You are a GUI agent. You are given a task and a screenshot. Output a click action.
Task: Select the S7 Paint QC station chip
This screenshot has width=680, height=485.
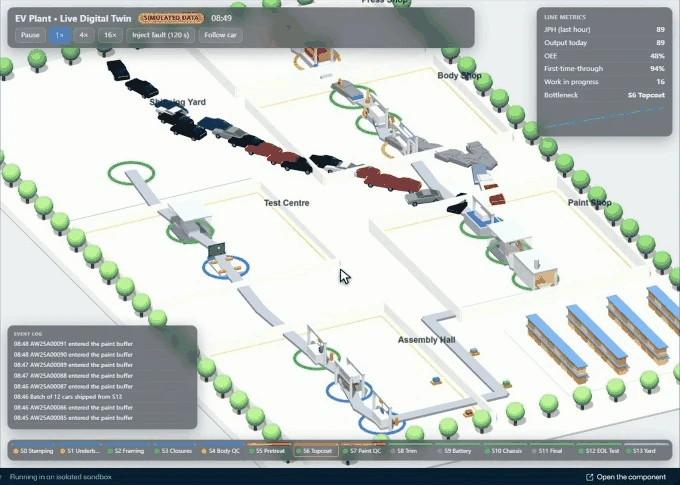(363, 451)
